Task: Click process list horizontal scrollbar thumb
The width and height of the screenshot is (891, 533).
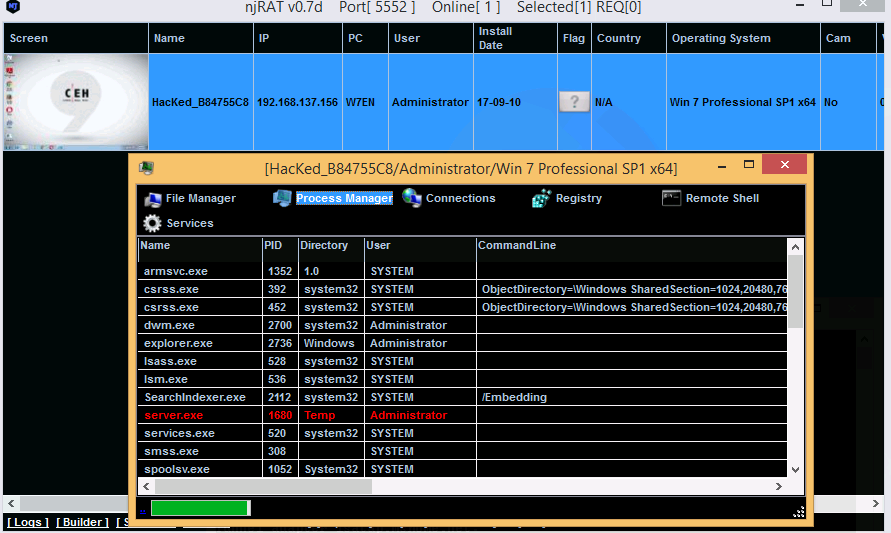Action: tap(264, 486)
